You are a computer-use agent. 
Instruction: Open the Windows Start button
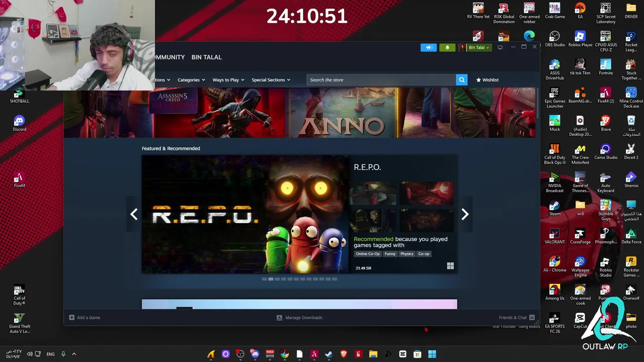point(432,354)
